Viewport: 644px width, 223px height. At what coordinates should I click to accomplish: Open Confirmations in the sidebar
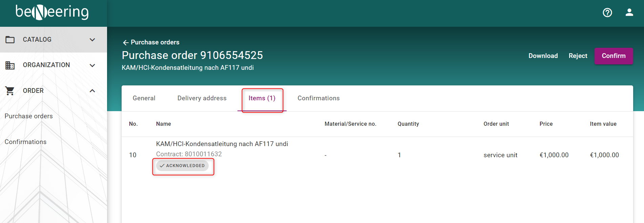point(26,142)
